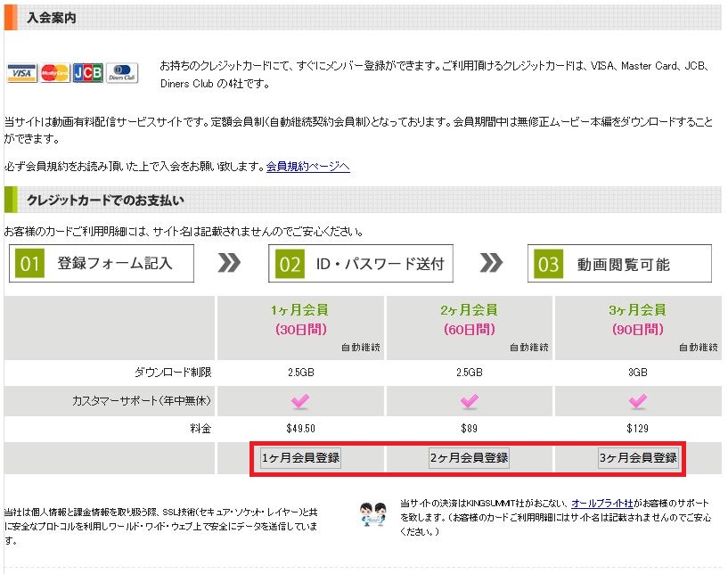Click the $89 price value
This screenshot has width=728, height=574.
[x=469, y=428]
